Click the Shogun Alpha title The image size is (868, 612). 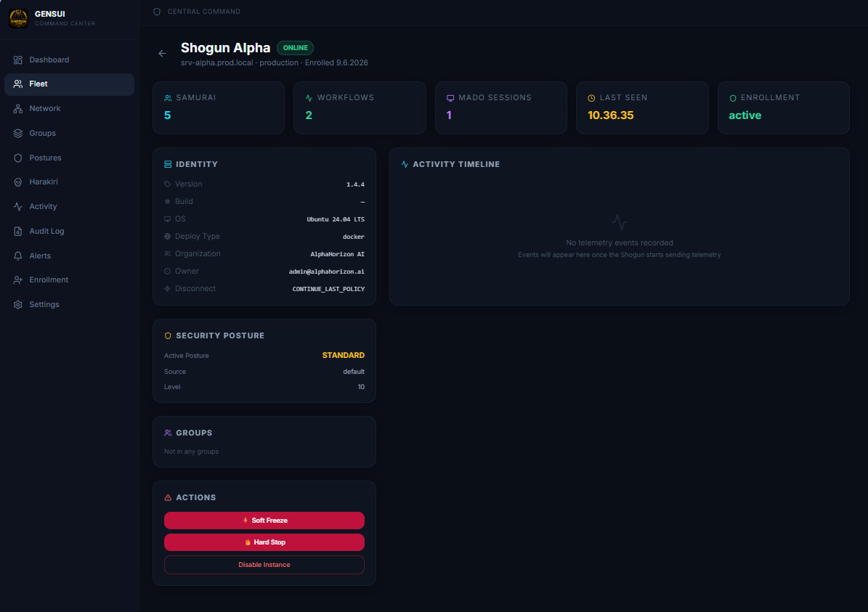click(x=225, y=48)
